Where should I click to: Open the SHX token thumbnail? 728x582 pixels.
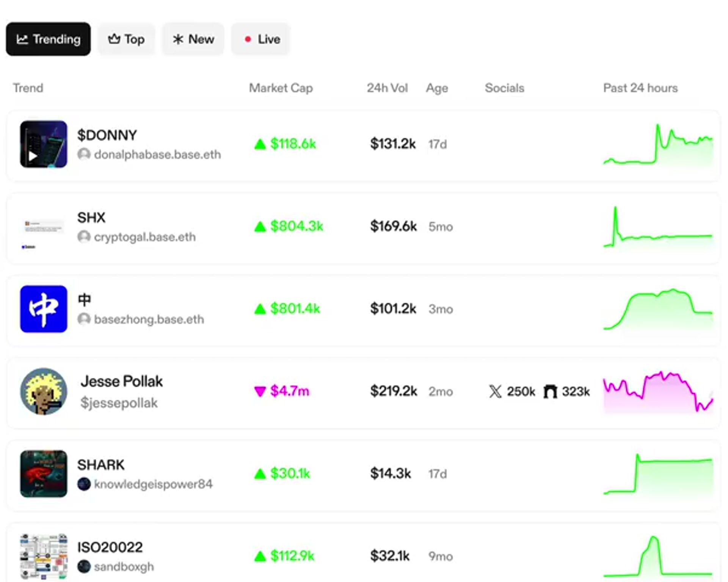coord(44,227)
